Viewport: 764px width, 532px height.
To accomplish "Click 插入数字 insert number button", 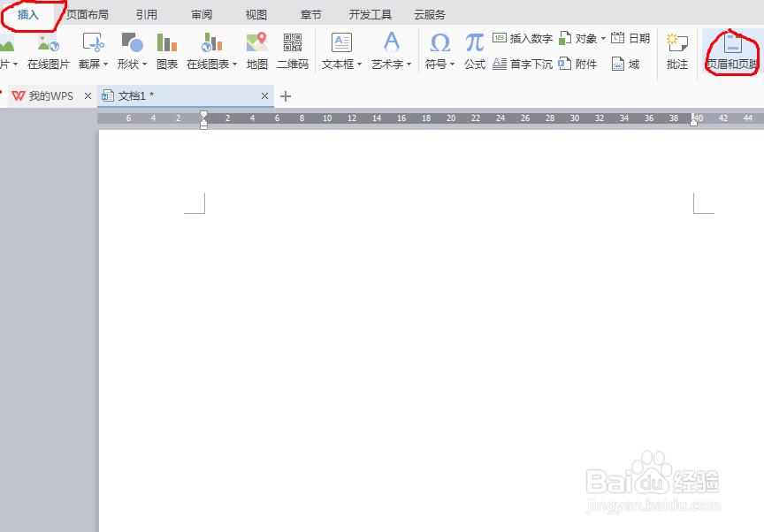I will 523,39.
